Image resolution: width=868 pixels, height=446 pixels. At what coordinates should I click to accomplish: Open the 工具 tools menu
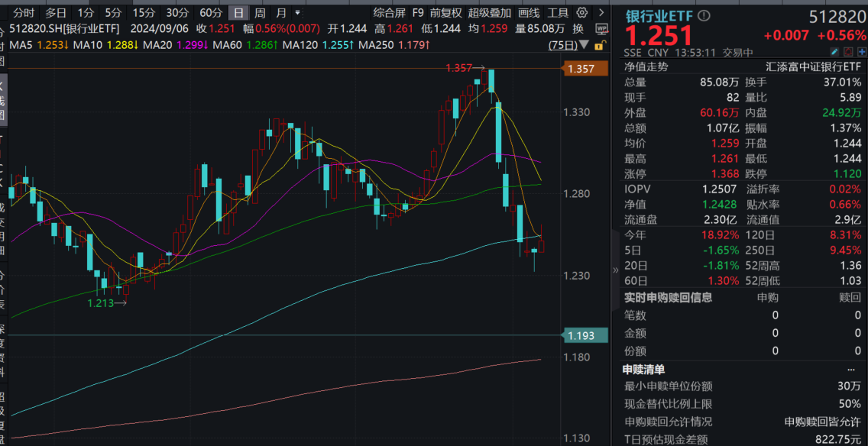558,12
